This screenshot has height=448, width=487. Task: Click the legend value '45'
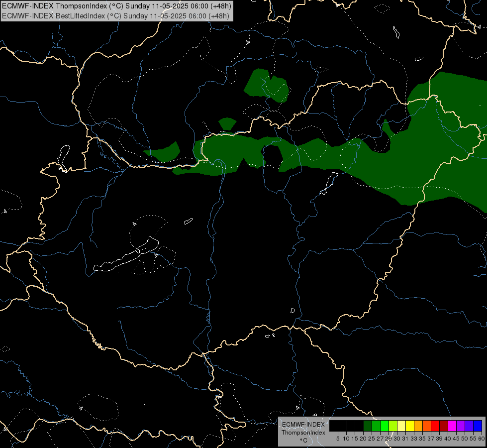pos(456,439)
